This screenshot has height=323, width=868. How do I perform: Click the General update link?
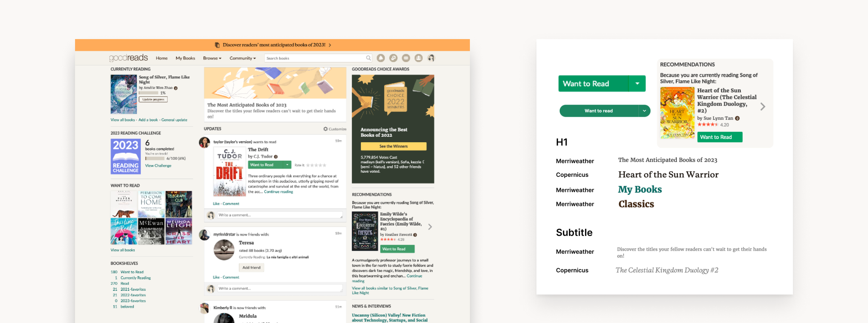point(174,120)
